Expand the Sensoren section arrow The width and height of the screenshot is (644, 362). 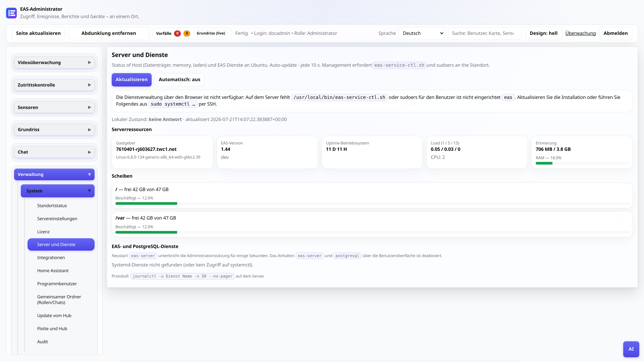[x=90, y=107]
